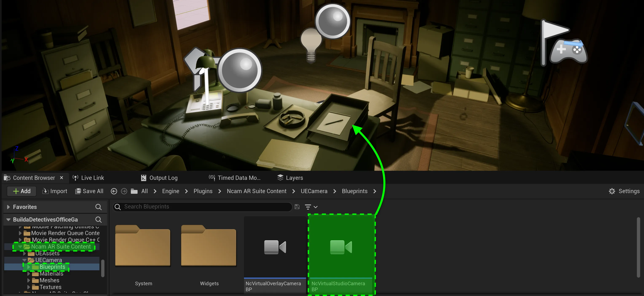Select the Blueprints tree folder

click(x=52, y=267)
